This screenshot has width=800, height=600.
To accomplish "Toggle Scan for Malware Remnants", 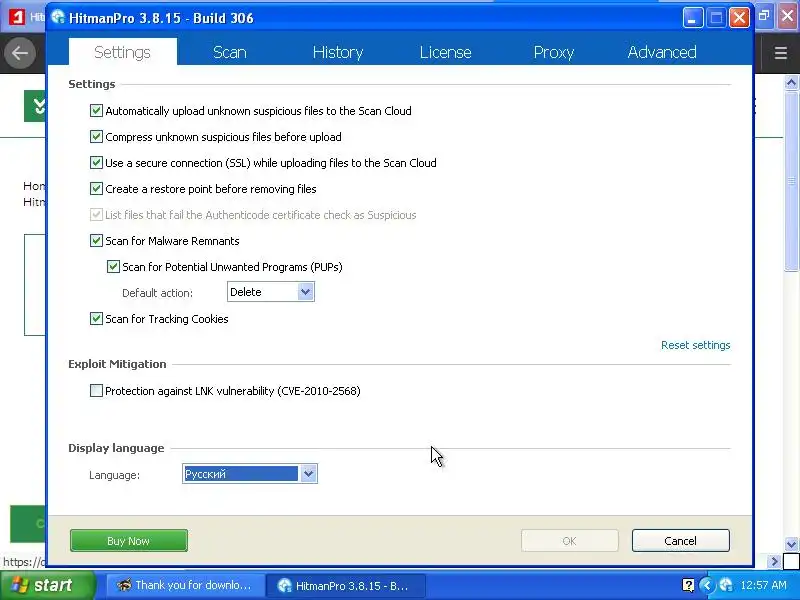I will click(x=96, y=241).
